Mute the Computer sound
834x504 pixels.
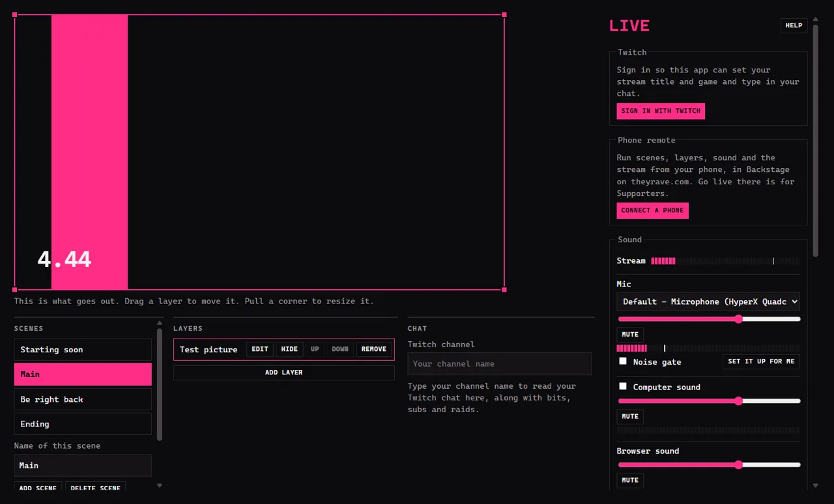coord(630,416)
